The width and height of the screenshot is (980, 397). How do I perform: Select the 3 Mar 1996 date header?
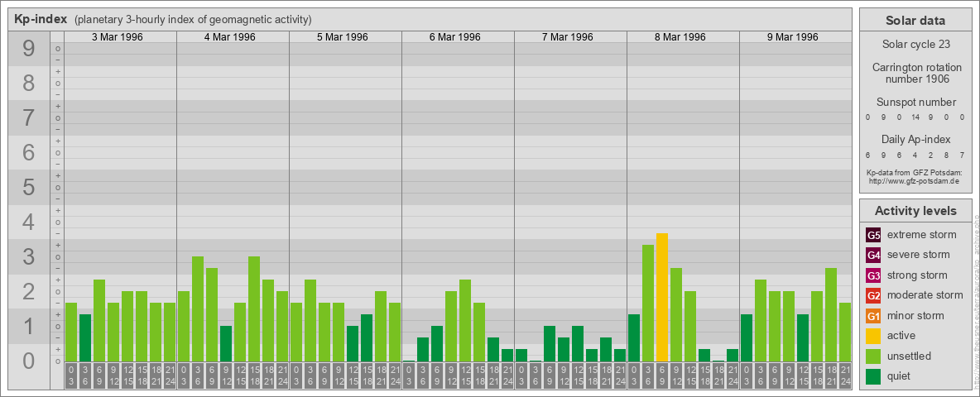coord(118,37)
